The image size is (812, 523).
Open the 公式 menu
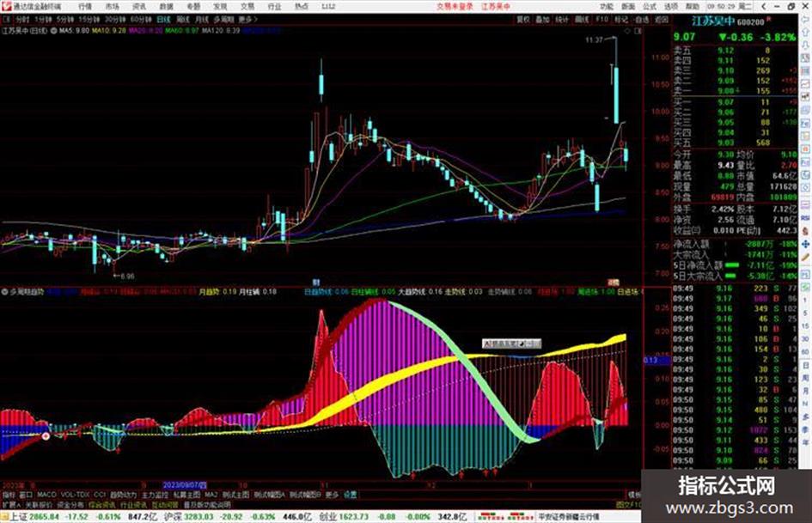(650, 6)
